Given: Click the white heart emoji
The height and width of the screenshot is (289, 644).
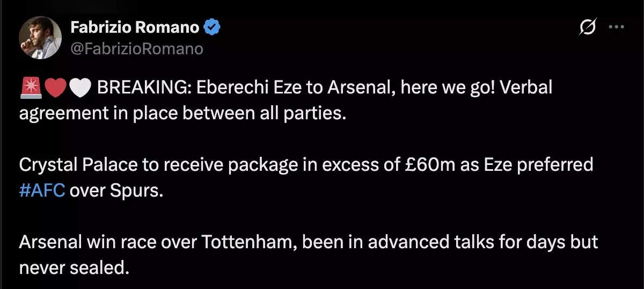Looking at the screenshot, I should (80, 88).
